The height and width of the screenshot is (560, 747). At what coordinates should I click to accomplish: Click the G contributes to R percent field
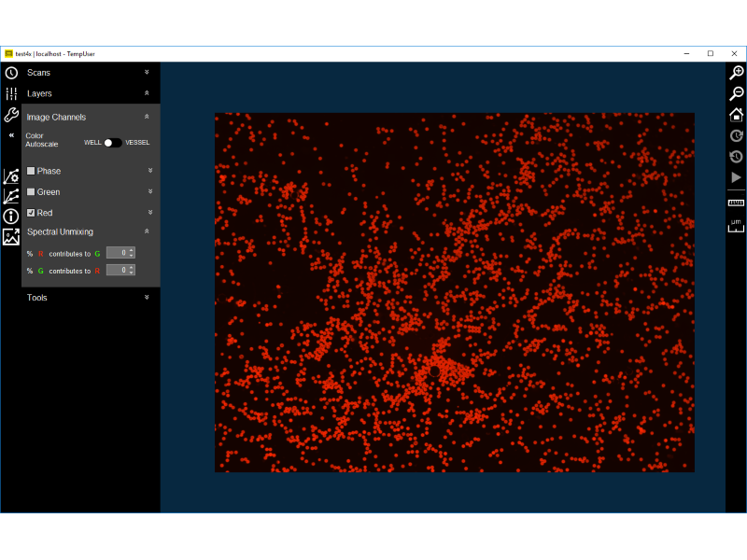120,270
